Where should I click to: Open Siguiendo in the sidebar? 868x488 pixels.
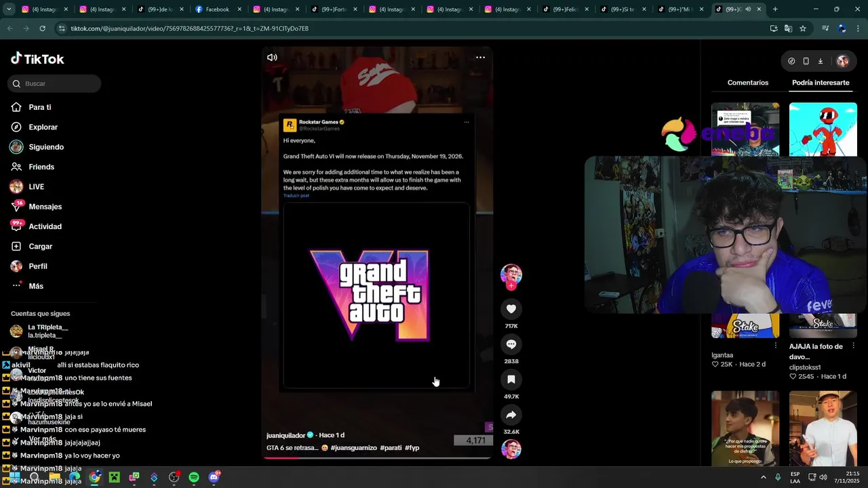[46, 147]
